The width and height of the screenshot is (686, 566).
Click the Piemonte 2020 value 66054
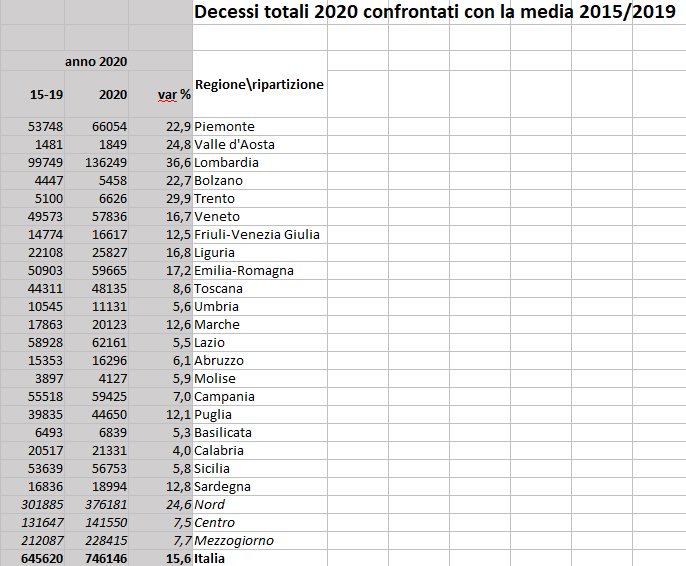click(97, 126)
